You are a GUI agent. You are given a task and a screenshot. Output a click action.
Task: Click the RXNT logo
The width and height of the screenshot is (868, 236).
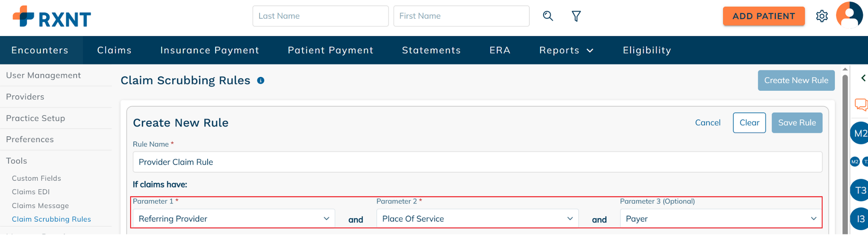point(52,17)
